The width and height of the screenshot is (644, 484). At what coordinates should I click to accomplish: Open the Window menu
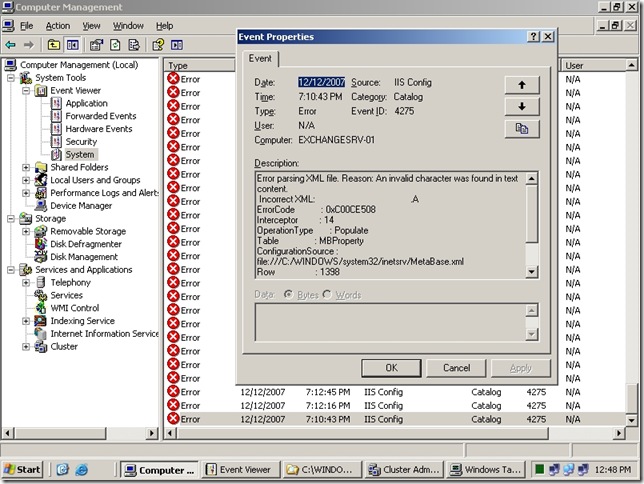128,26
